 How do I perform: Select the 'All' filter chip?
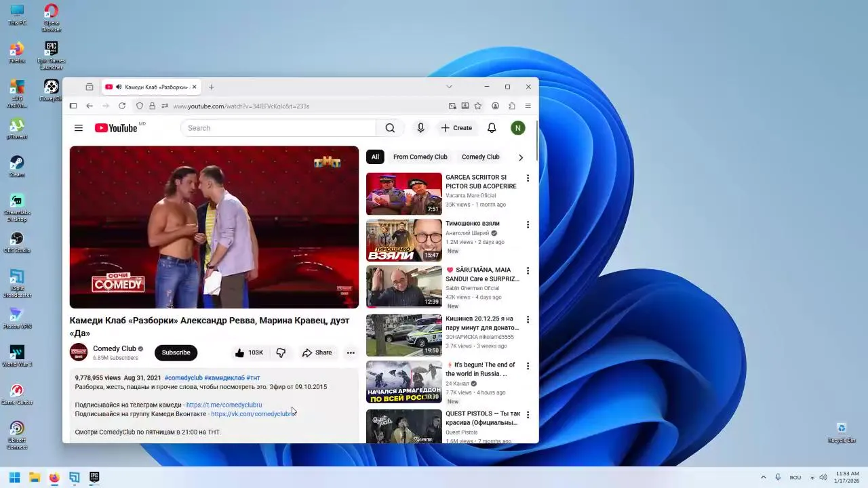(x=375, y=157)
